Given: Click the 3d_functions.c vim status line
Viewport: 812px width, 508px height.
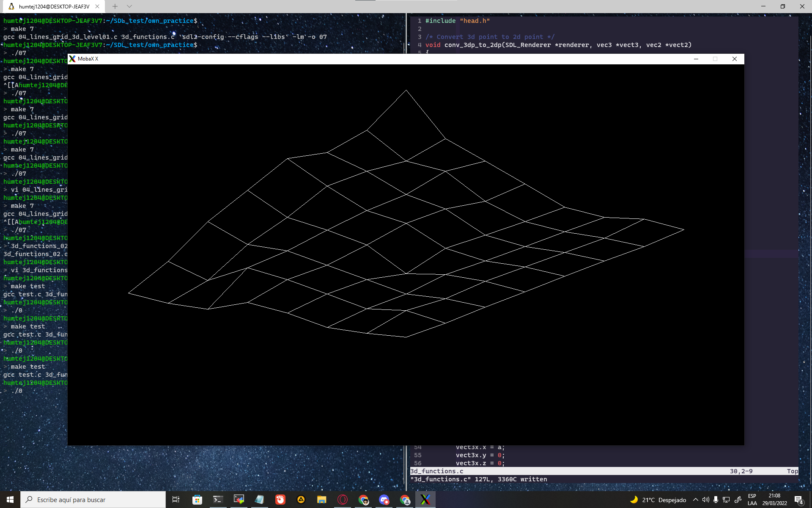Looking at the screenshot, I should pos(604,471).
